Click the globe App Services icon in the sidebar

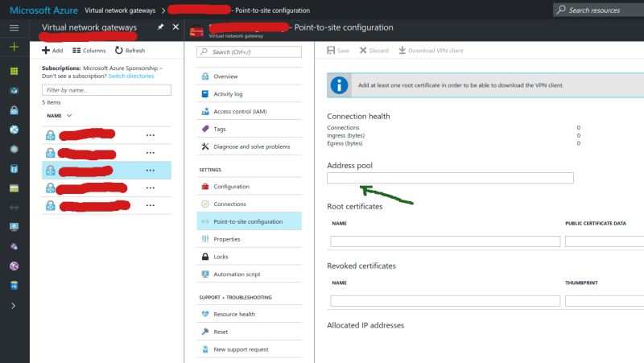pos(14,130)
